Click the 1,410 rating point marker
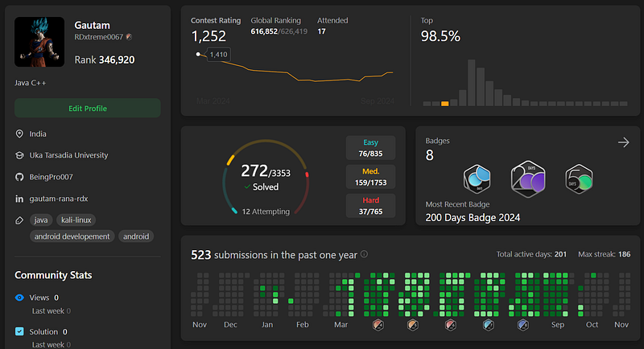This screenshot has height=349, width=644. [198, 54]
